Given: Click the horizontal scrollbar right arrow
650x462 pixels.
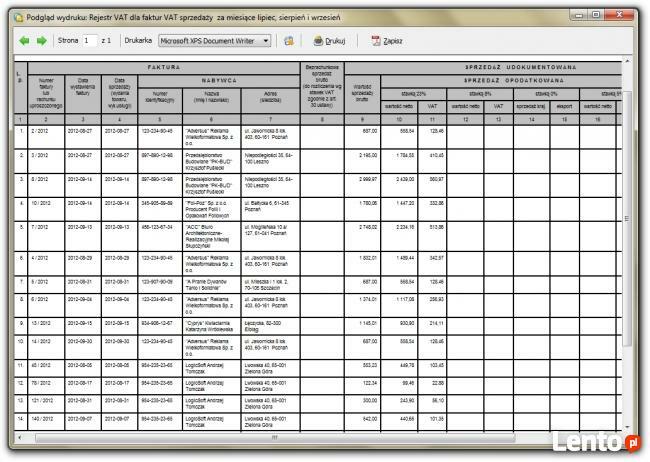Looking at the screenshot, I should pyautogui.click(x=615, y=437).
